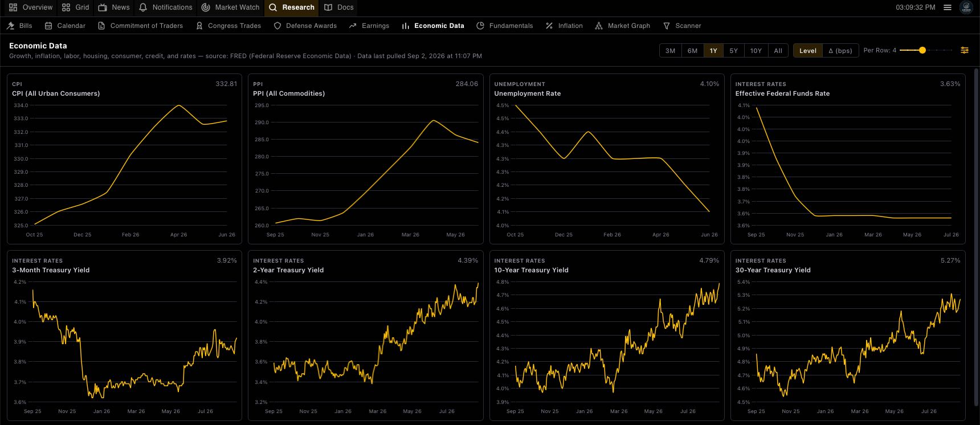Click the Earnings trend arrow icon
980x425 pixels.
353,26
